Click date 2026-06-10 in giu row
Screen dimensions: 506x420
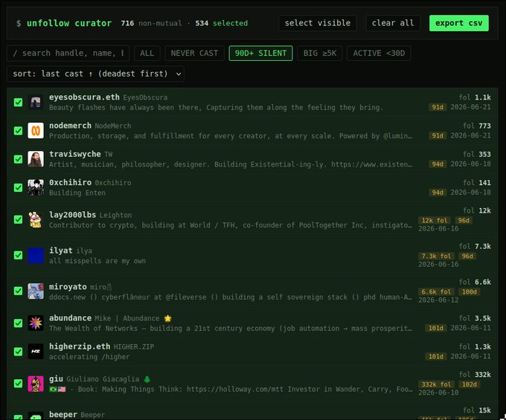pyautogui.click(x=438, y=392)
